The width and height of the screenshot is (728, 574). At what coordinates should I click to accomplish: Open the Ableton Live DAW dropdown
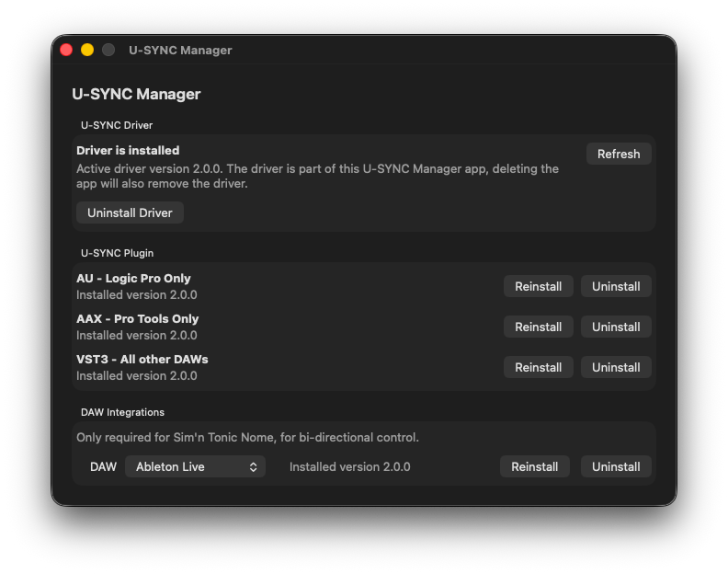pos(195,466)
